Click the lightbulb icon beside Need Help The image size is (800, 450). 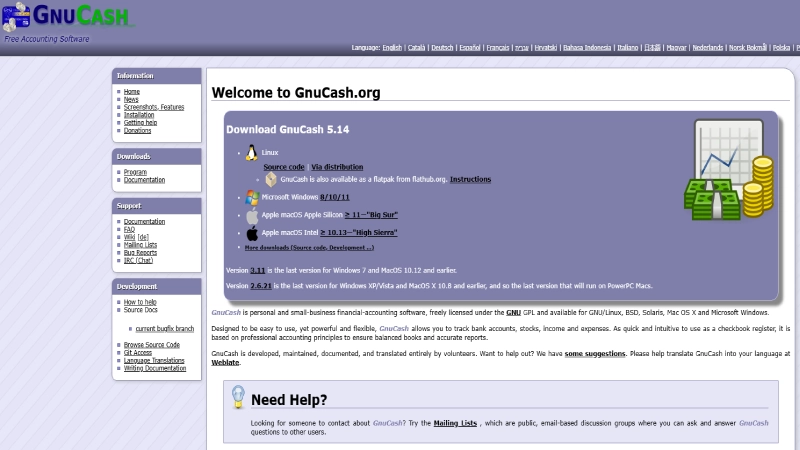tap(238, 397)
